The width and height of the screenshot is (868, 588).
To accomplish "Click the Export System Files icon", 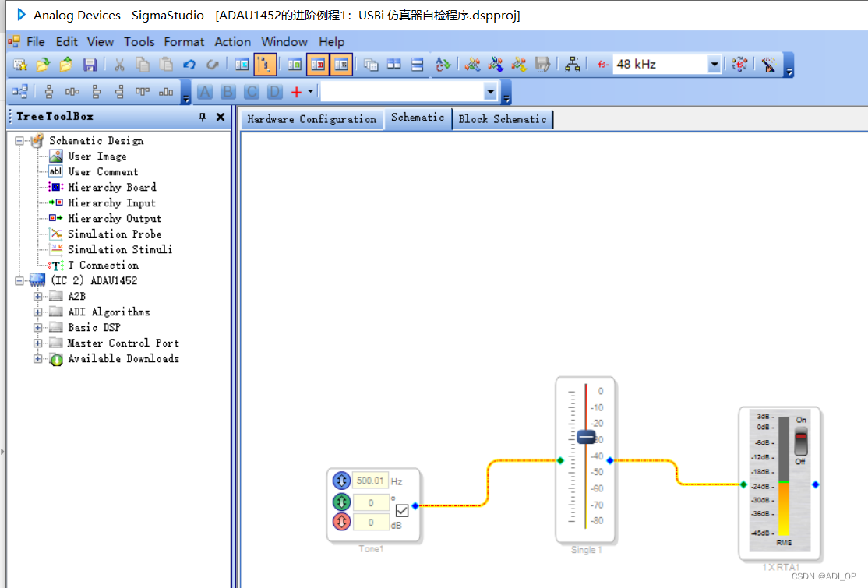I will click(x=542, y=65).
